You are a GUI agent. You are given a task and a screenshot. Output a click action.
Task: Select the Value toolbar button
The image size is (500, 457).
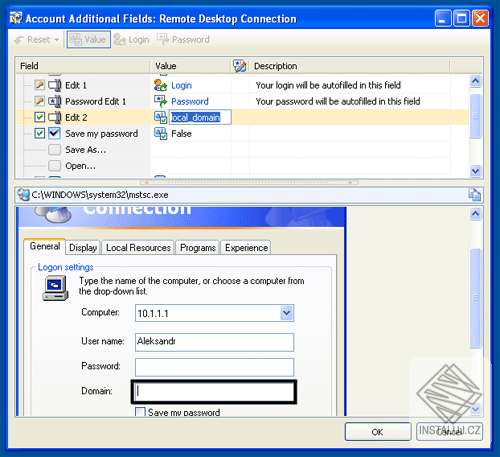(89, 40)
